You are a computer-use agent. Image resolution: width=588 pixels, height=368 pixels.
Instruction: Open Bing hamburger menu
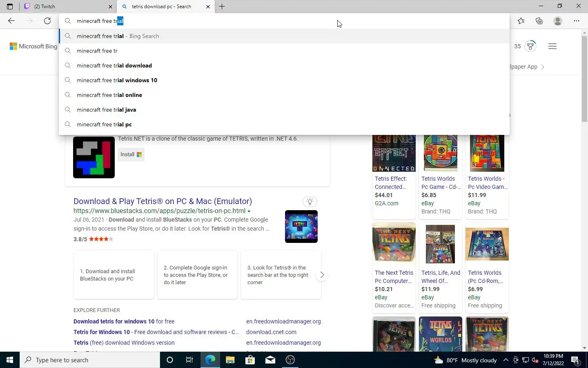[552, 46]
